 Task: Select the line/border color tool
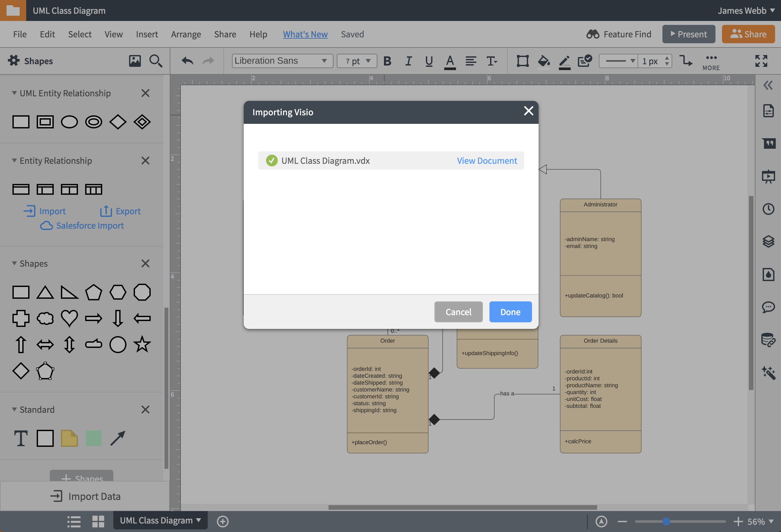tap(564, 61)
